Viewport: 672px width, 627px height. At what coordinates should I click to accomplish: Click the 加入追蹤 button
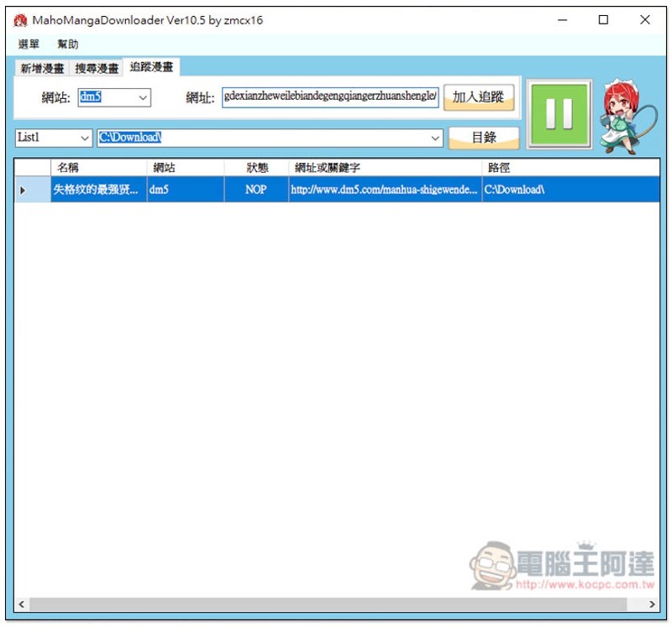pos(478,97)
